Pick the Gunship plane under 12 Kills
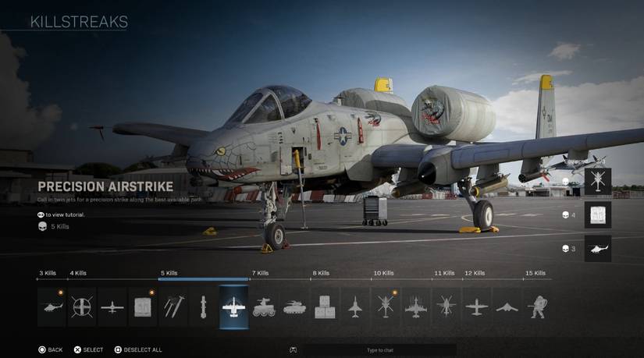The image size is (644, 358). tap(477, 307)
